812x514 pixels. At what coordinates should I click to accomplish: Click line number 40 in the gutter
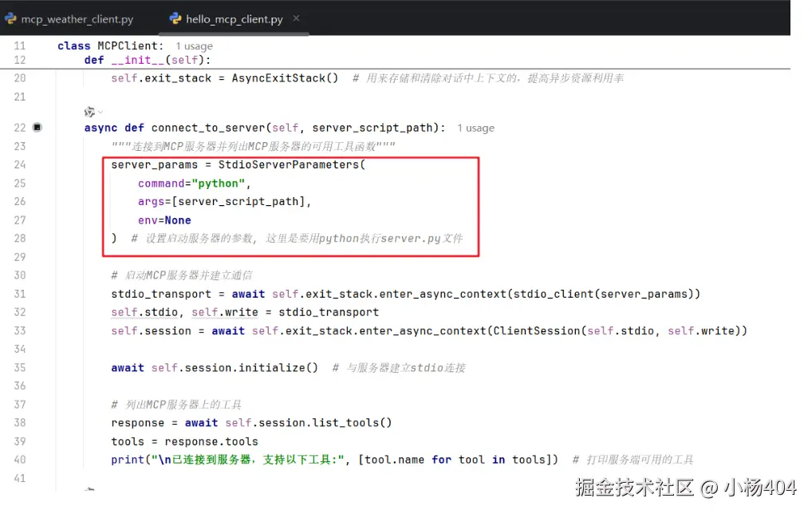[20, 460]
